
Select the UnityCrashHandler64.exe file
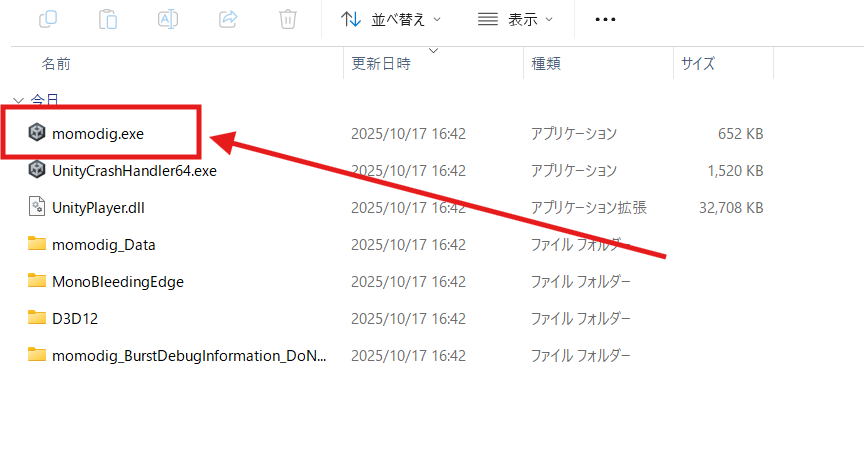134,170
